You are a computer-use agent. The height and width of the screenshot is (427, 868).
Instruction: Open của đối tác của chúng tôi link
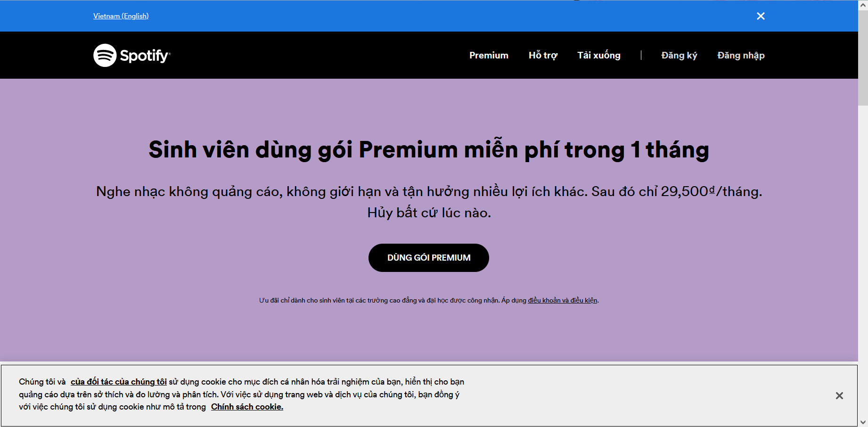pyautogui.click(x=119, y=382)
